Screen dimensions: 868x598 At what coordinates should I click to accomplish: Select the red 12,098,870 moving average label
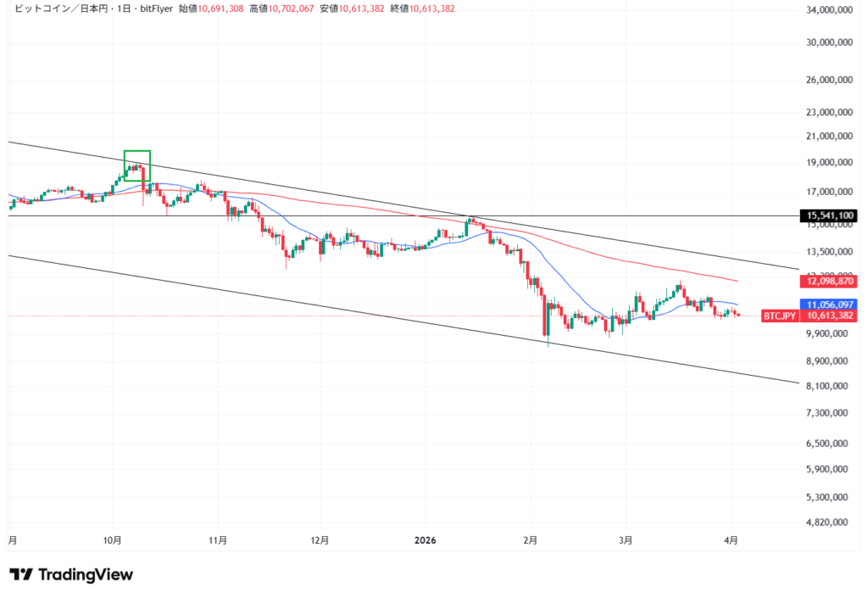click(828, 281)
